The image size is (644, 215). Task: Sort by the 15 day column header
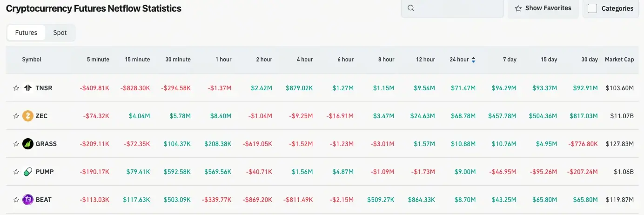[549, 60]
